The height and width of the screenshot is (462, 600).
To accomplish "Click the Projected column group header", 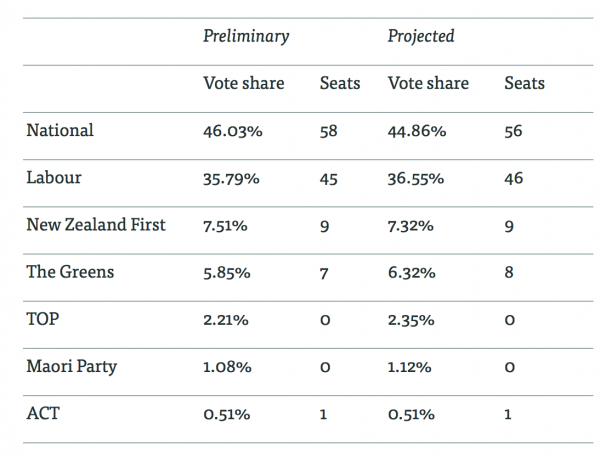I will pyautogui.click(x=420, y=36).
